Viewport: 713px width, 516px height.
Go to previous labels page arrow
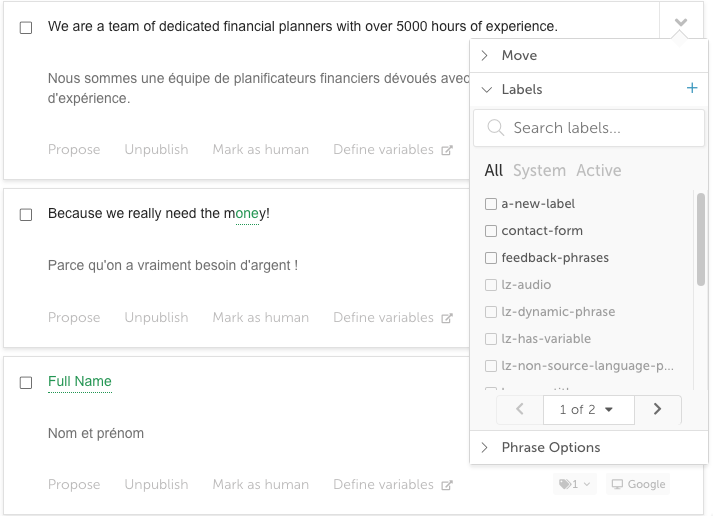(x=520, y=409)
